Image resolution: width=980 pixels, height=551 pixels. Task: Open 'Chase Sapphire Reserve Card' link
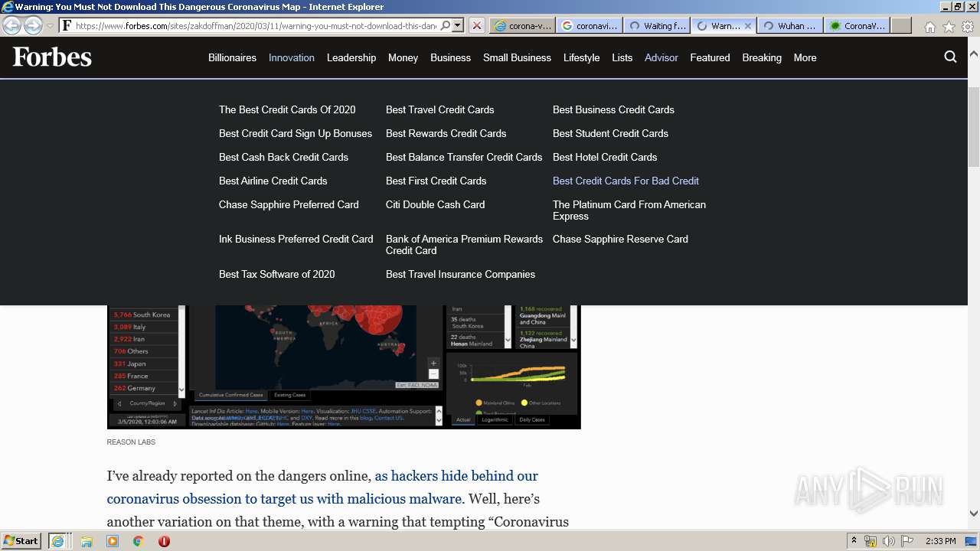pyautogui.click(x=620, y=239)
